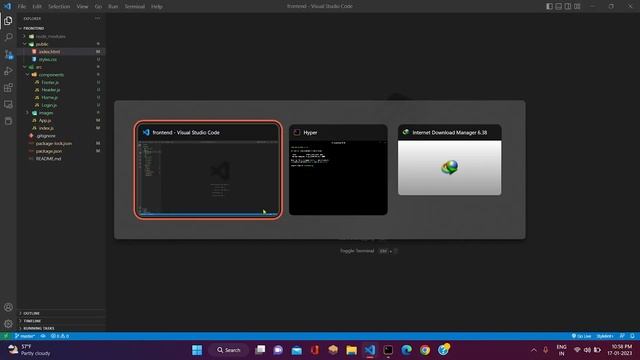Screen dimensions: 640x360
Task: Open App.js file
Action: click(x=45, y=120)
